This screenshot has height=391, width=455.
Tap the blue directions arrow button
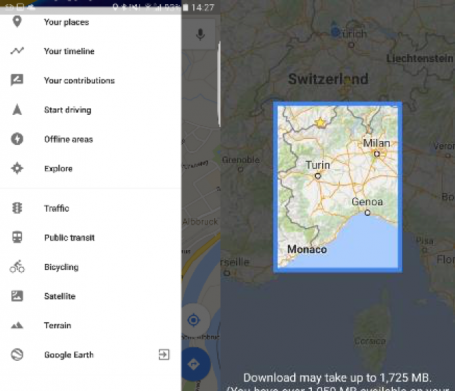tap(194, 364)
